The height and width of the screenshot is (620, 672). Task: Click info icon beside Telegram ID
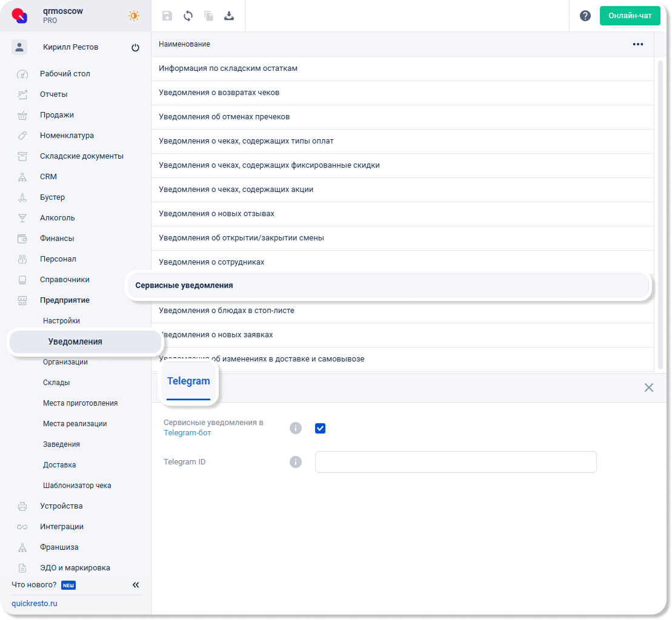tap(296, 462)
